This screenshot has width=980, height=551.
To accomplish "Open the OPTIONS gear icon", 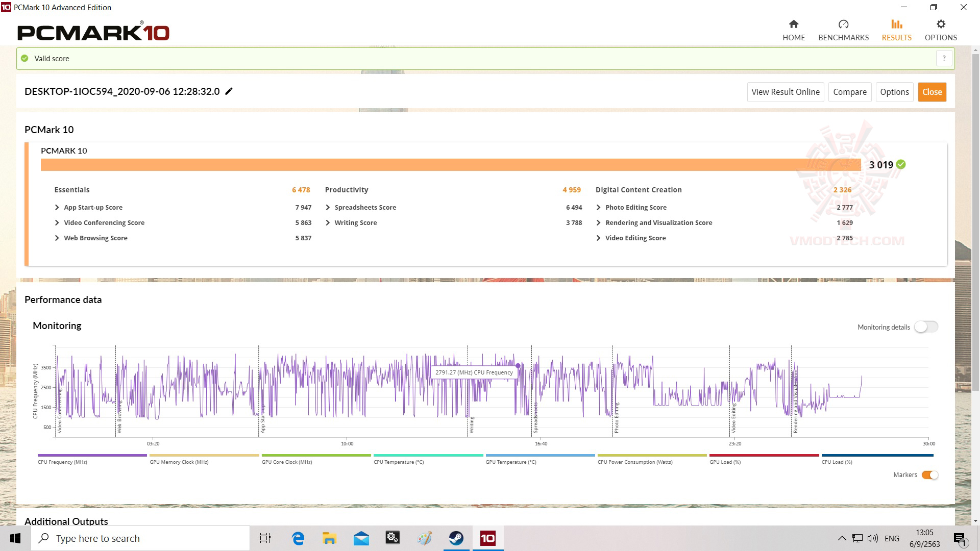I will (x=941, y=24).
